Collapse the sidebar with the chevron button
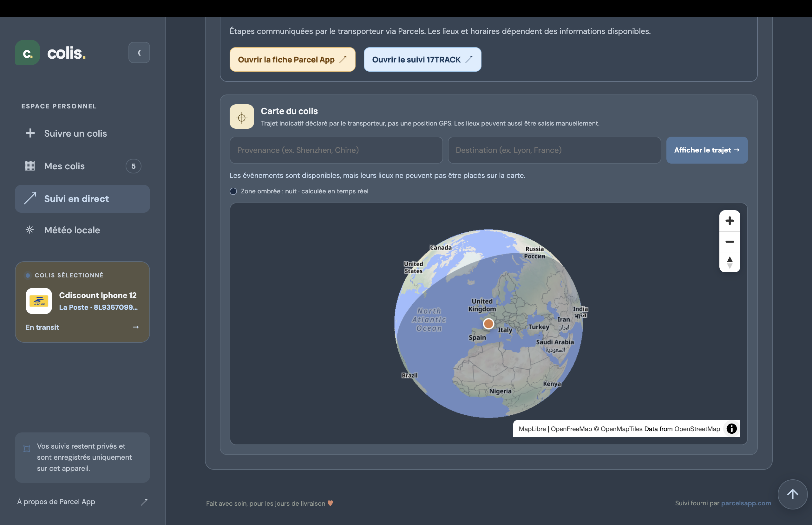Viewport: 812px width, 525px height. tap(139, 53)
